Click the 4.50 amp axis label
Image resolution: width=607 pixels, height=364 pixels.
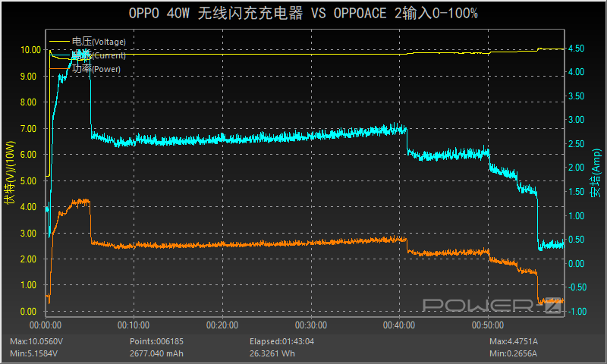(x=577, y=49)
